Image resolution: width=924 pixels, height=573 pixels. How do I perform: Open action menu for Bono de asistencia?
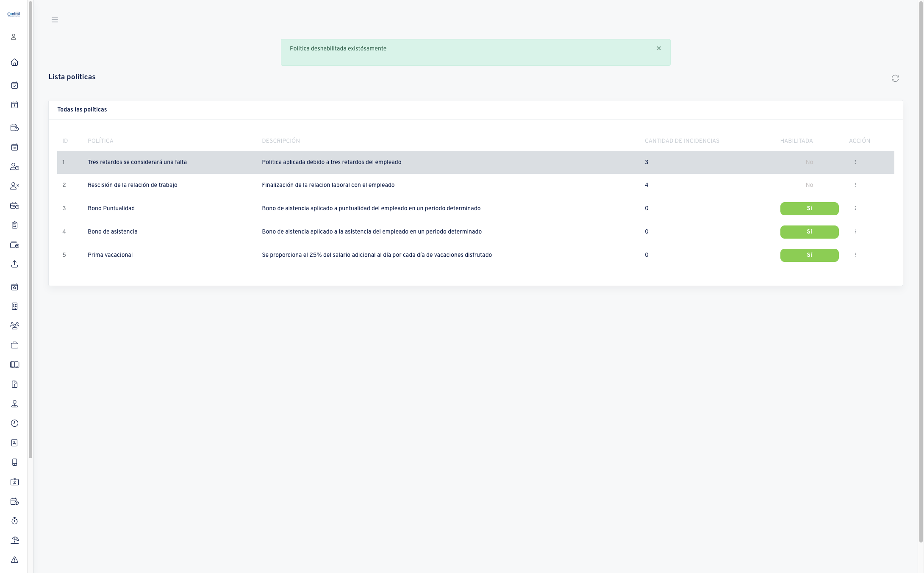pos(855,232)
